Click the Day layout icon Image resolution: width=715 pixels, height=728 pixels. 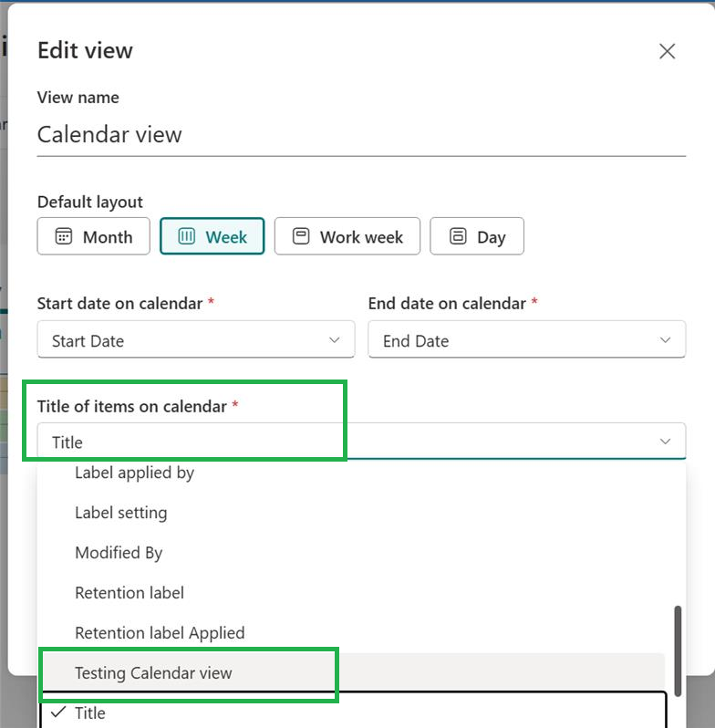457,236
